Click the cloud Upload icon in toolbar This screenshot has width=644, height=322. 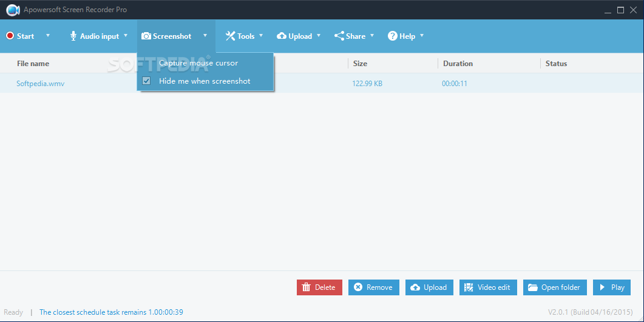[x=282, y=36]
